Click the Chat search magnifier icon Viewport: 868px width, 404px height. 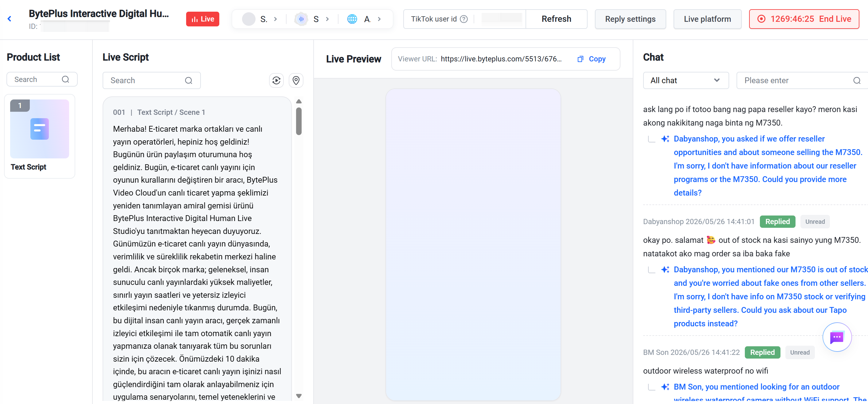coord(857,80)
